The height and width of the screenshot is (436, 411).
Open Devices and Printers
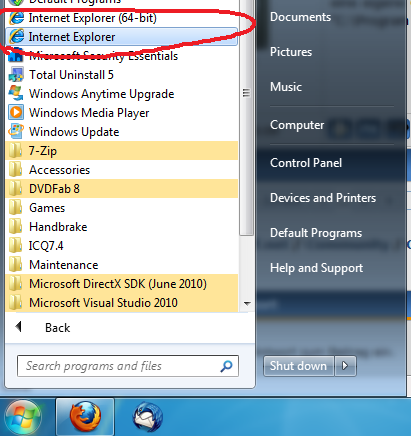pyautogui.click(x=323, y=198)
